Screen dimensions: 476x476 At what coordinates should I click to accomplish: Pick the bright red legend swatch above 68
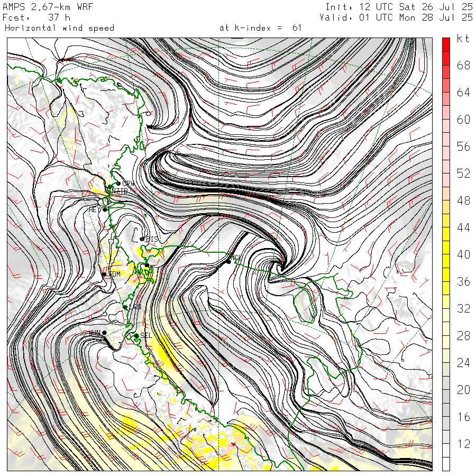point(446,52)
